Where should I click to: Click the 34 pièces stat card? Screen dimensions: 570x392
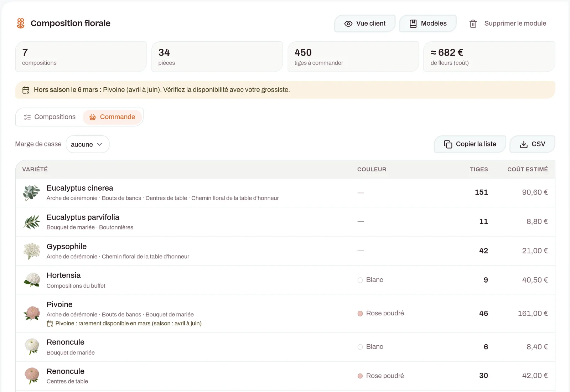(x=217, y=57)
